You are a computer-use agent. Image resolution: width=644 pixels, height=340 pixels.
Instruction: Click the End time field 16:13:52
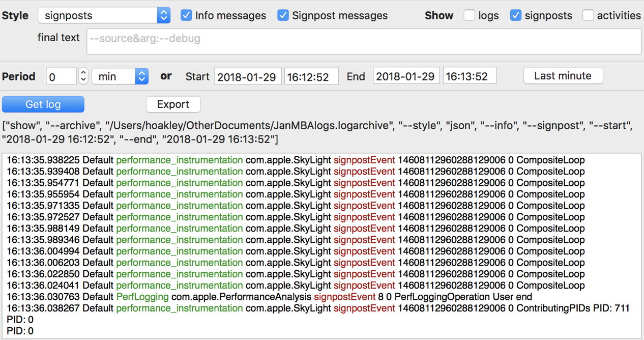tap(469, 76)
